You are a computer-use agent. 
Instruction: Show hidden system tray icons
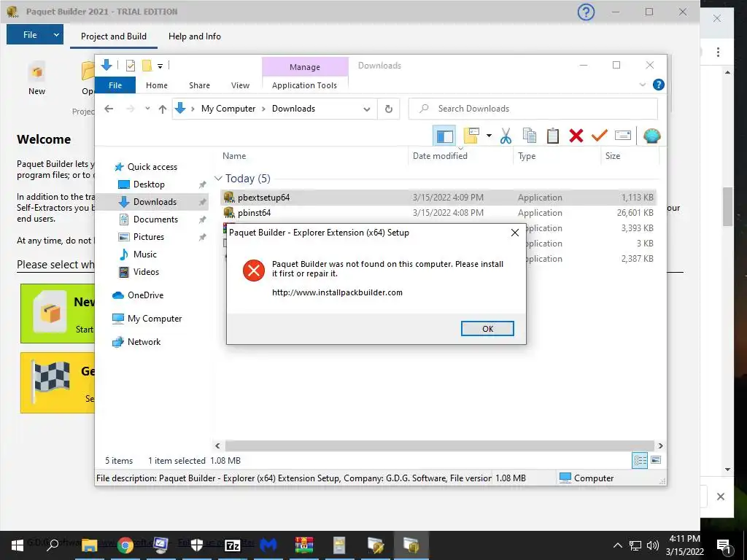pyautogui.click(x=617, y=545)
